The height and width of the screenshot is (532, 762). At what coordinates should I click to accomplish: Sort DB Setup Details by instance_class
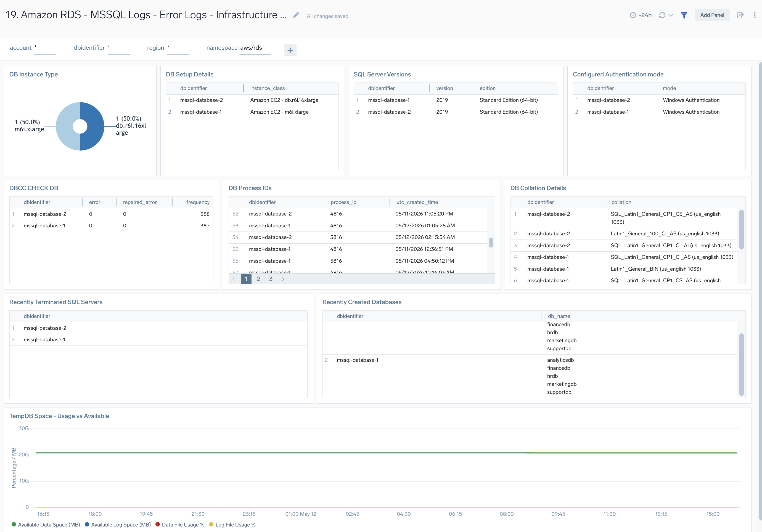pos(268,88)
